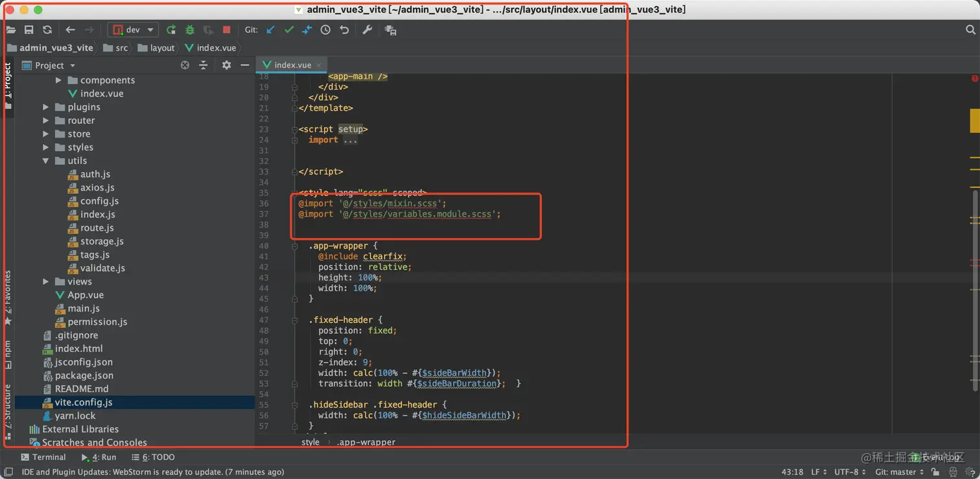This screenshot has width=980, height=479.
Task: Open Project panel gear options
Action: point(226,65)
